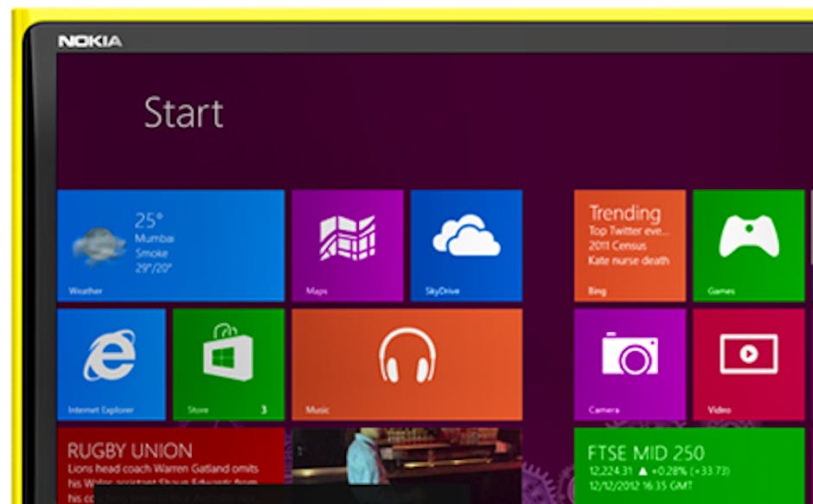Click the Nokia logo on bezel

pyautogui.click(x=90, y=41)
